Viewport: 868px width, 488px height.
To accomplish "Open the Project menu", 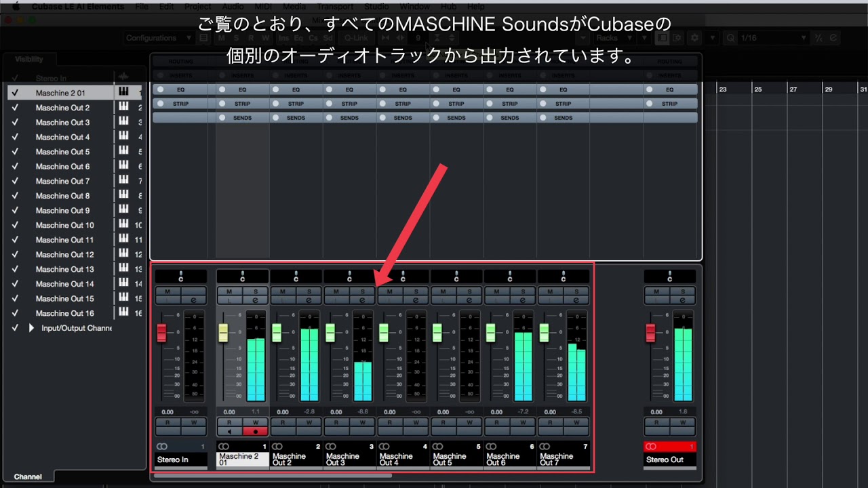I will 198,6.
